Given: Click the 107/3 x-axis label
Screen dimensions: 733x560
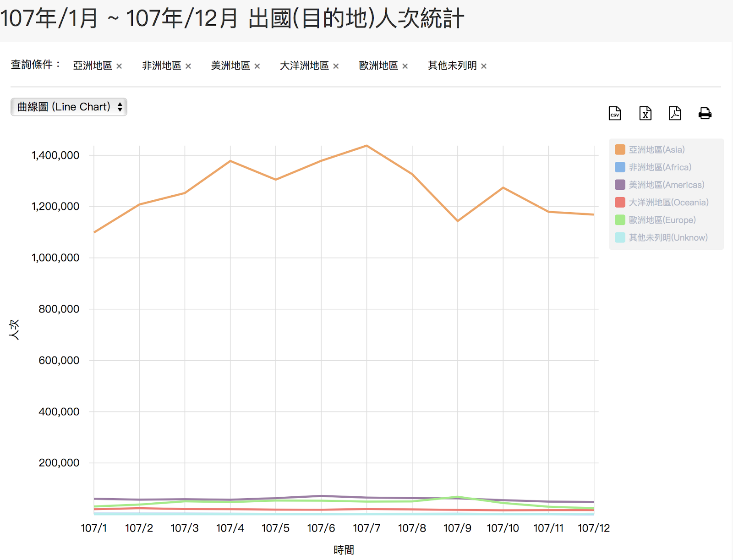Looking at the screenshot, I should [x=185, y=528].
